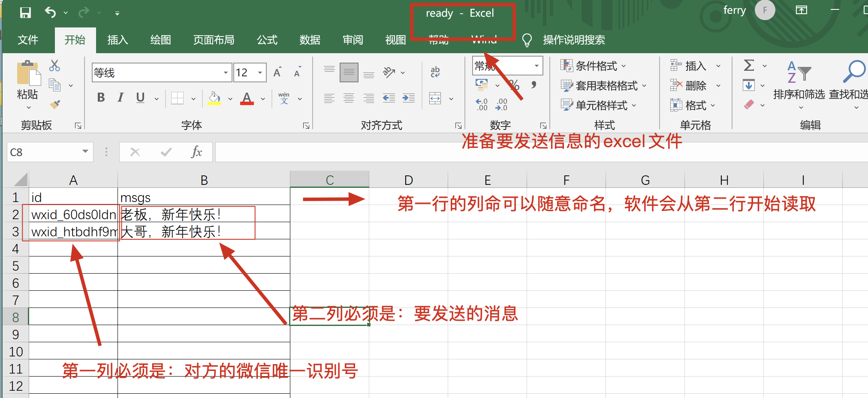Switch to the 插入 ribbon tab
This screenshot has height=398, width=868.
point(117,40)
